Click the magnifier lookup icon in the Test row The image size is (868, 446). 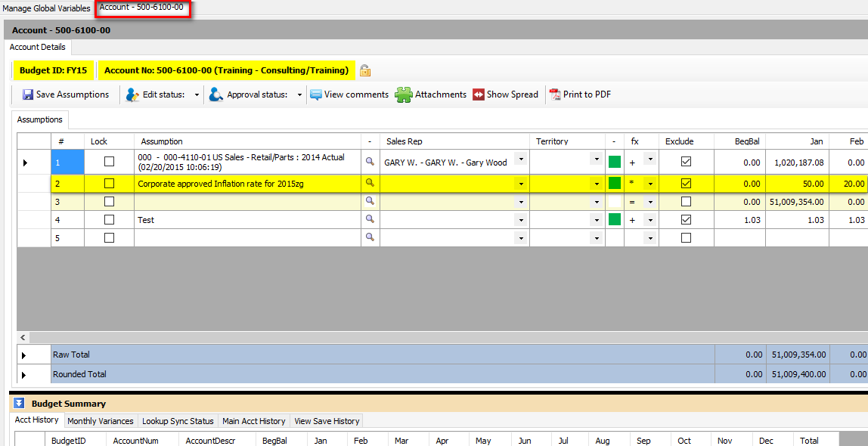pos(370,219)
